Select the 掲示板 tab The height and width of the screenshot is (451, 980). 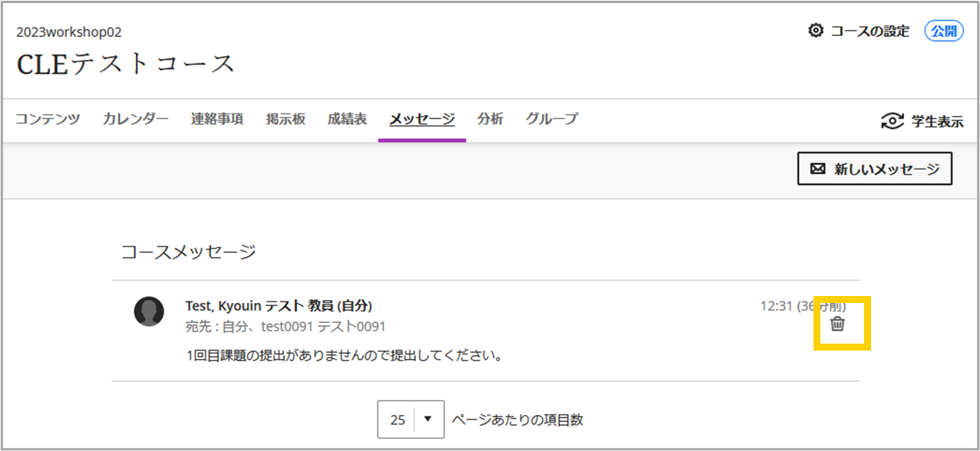[285, 119]
